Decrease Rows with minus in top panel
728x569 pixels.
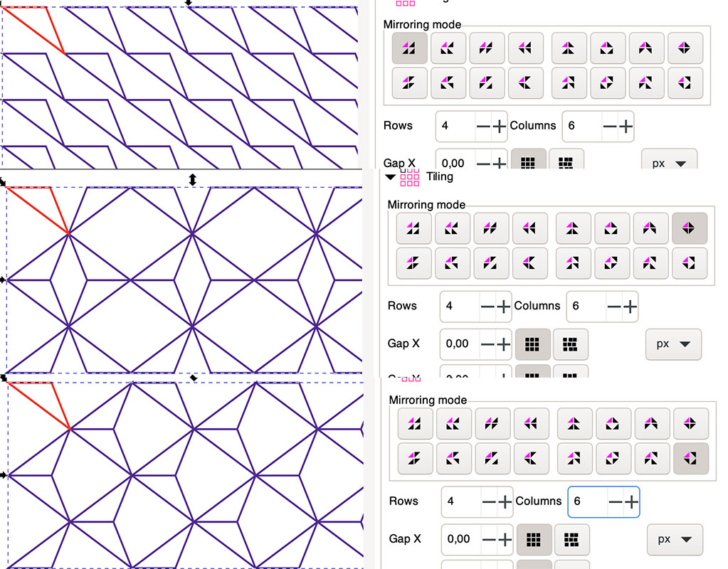[x=483, y=126]
